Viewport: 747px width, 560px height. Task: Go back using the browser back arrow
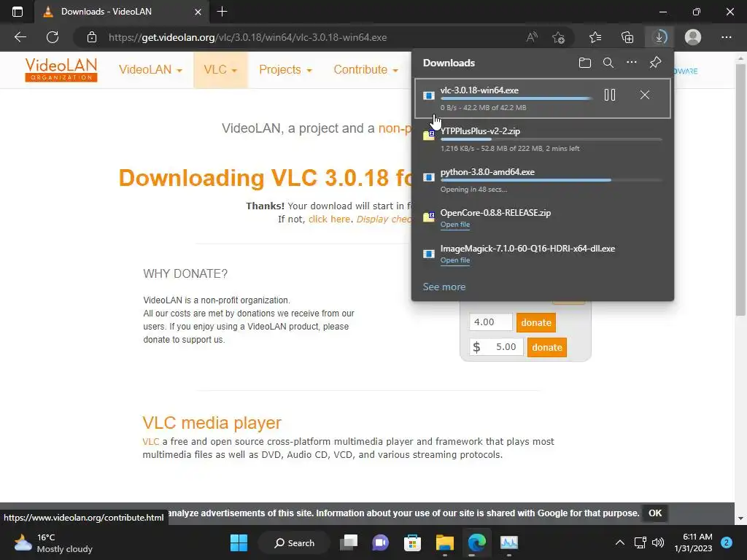[x=20, y=37]
